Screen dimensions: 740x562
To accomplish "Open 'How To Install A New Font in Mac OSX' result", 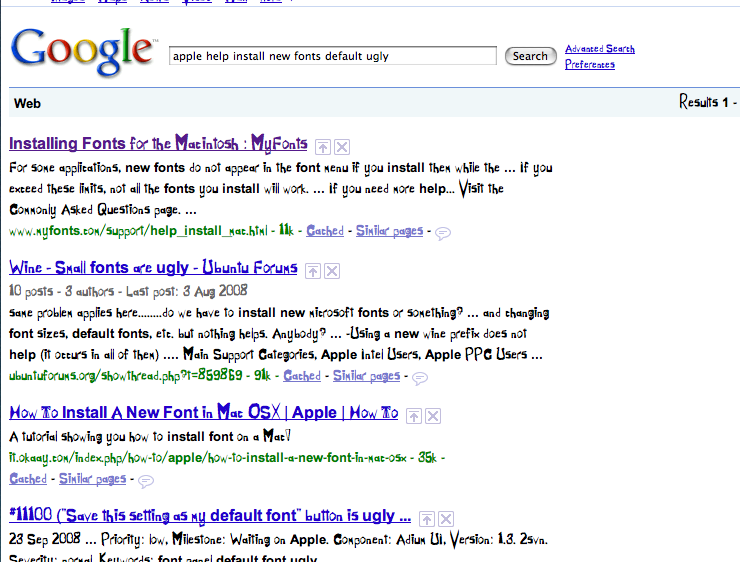I will click(x=203, y=412).
